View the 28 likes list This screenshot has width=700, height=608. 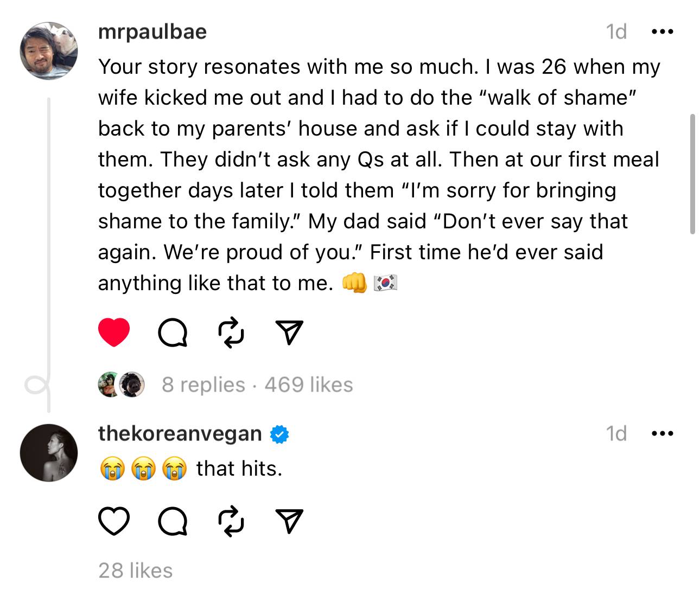coord(136,571)
